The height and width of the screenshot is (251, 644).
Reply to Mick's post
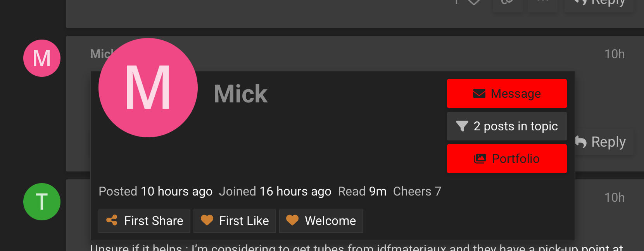(x=603, y=142)
